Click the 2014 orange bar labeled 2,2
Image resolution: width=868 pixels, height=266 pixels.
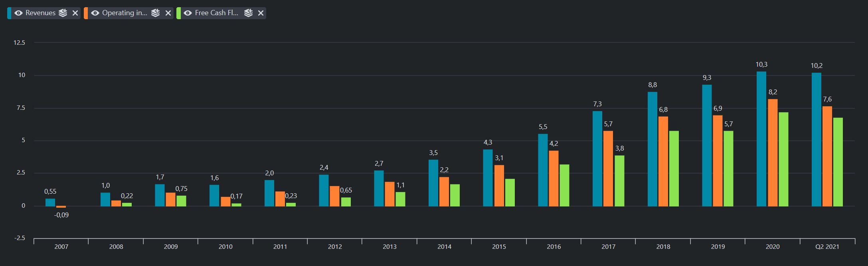tap(444, 192)
